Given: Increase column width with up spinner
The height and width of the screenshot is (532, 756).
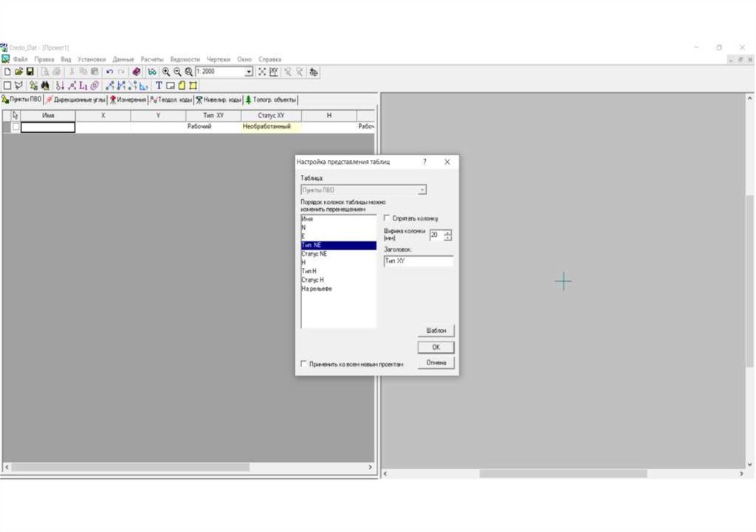Looking at the screenshot, I should coord(448,232).
